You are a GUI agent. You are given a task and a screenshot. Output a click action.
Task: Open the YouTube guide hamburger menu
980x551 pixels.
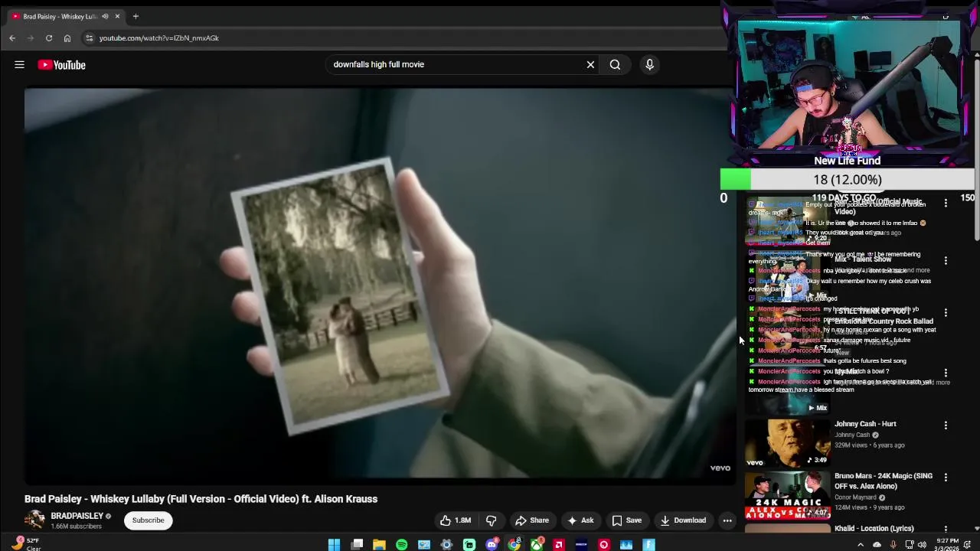(x=19, y=65)
